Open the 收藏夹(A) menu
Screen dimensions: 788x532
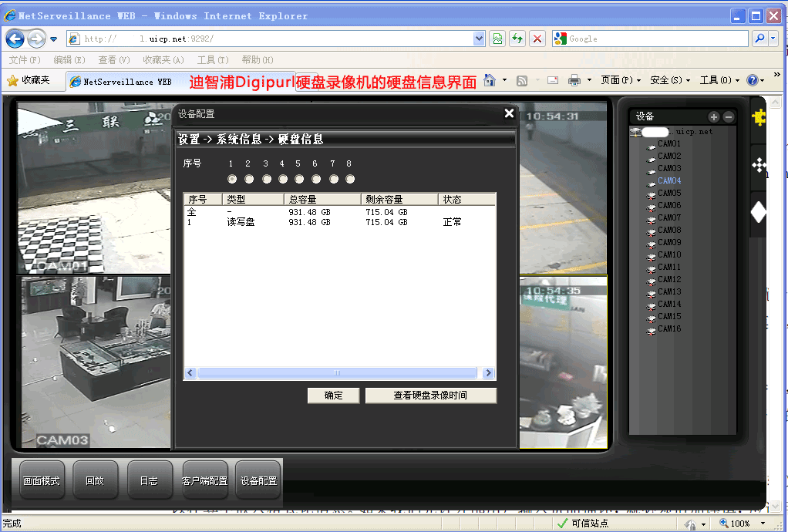163,60
